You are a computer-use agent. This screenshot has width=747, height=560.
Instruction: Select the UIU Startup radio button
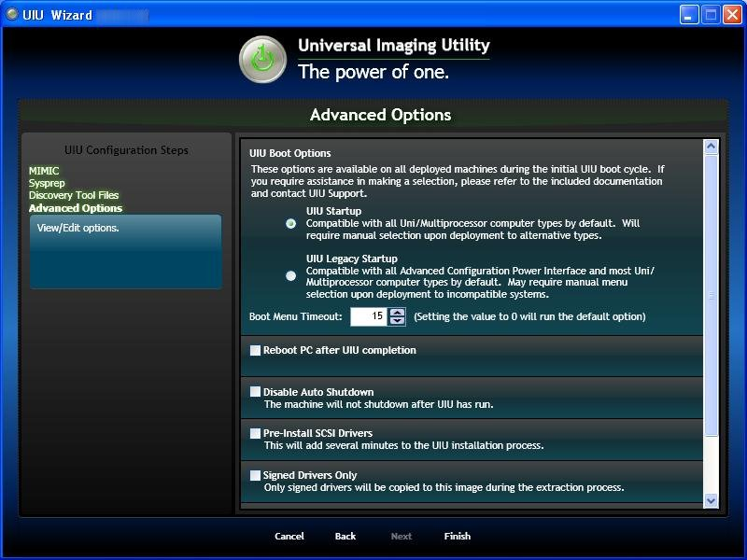(291, 223)
